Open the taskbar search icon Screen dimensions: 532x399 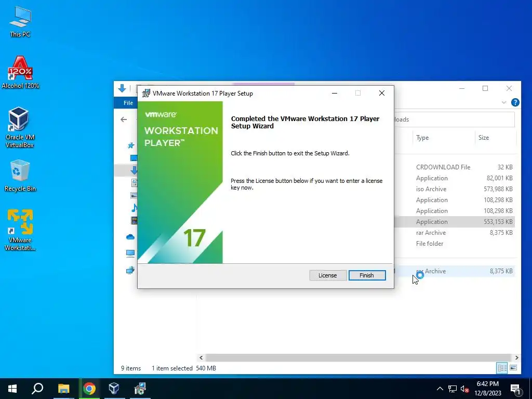click(37, 389)
